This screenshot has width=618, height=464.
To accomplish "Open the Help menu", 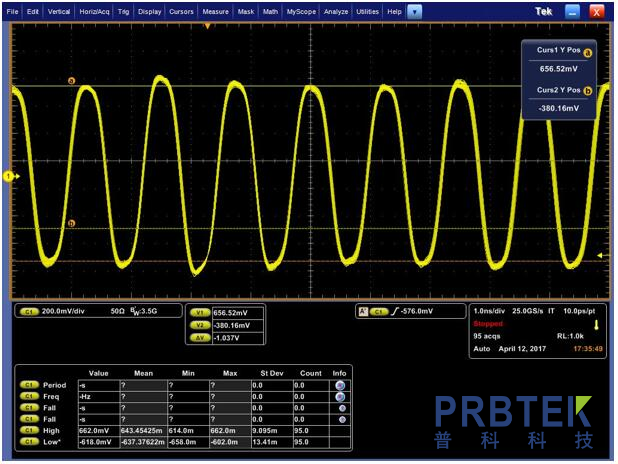I will 394,11.
